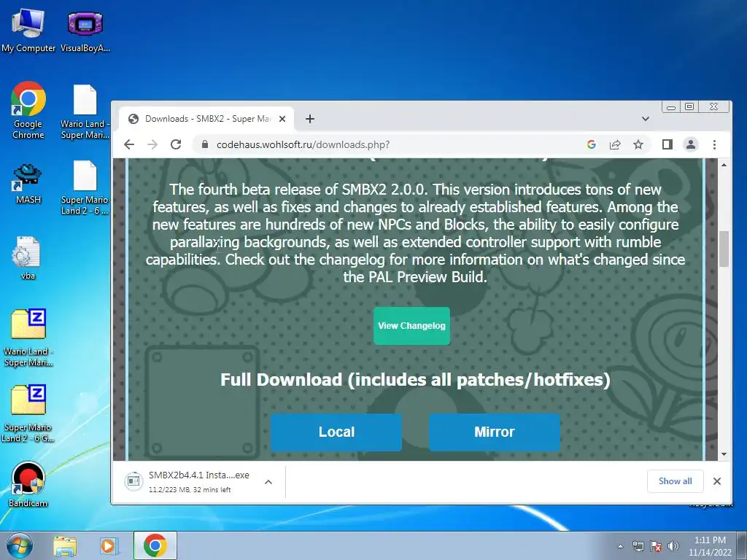This screenshot has width=747, height=560.
Task: Expand download item options chevron
Action: coord(268,482)
